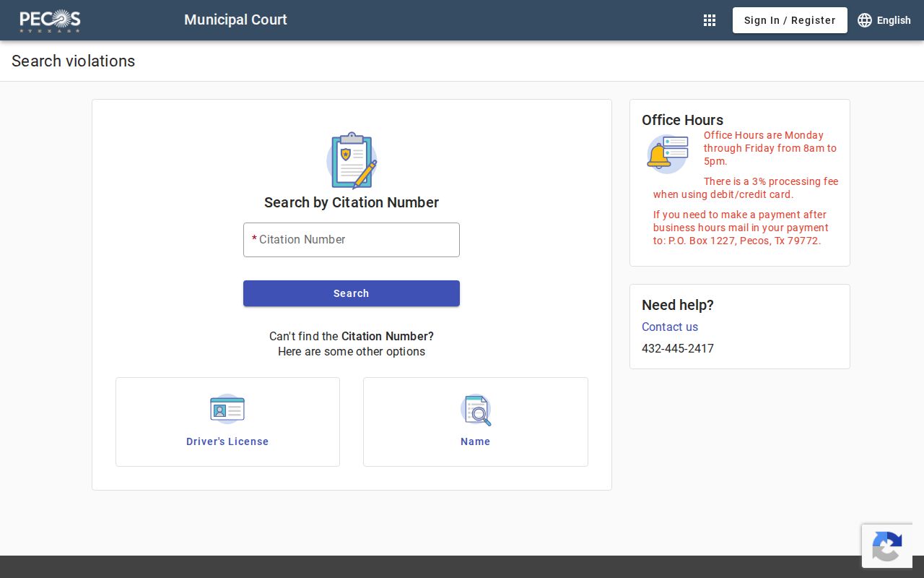Choose the Name search option
Viewport: 924px width, 578px height.
[x=476, y=422]
